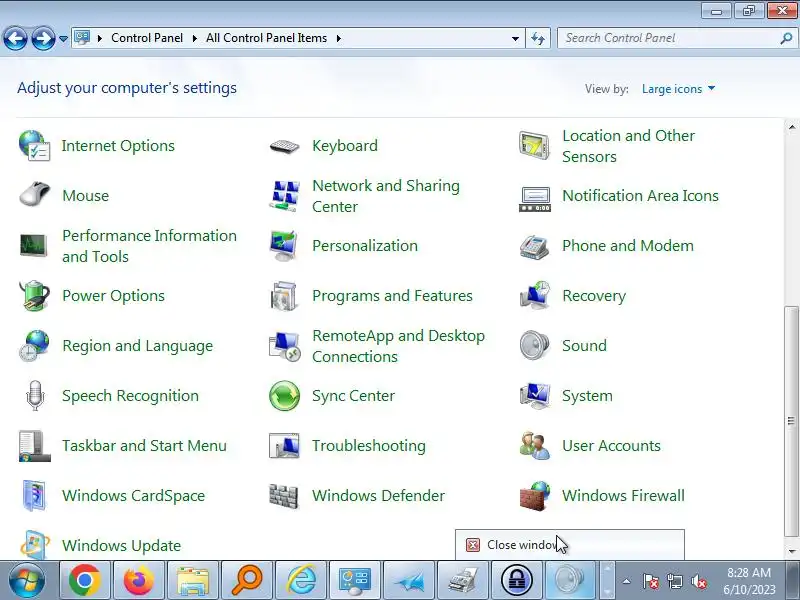Click the Control Panel taskbar button
The height and width of the screenshot is (600, 800).
pyautogui.click(x=355, y=581)
